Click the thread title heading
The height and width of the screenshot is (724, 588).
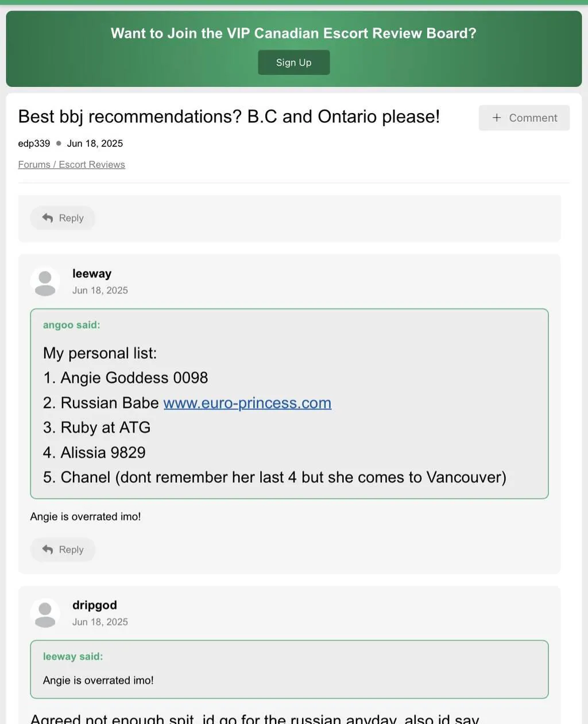pyautogui.click(x=229, y=117)
